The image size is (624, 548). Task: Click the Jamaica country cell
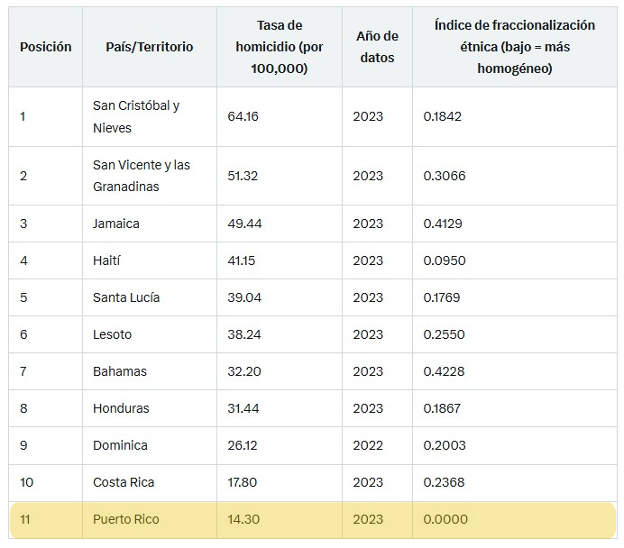click(116, 224)
